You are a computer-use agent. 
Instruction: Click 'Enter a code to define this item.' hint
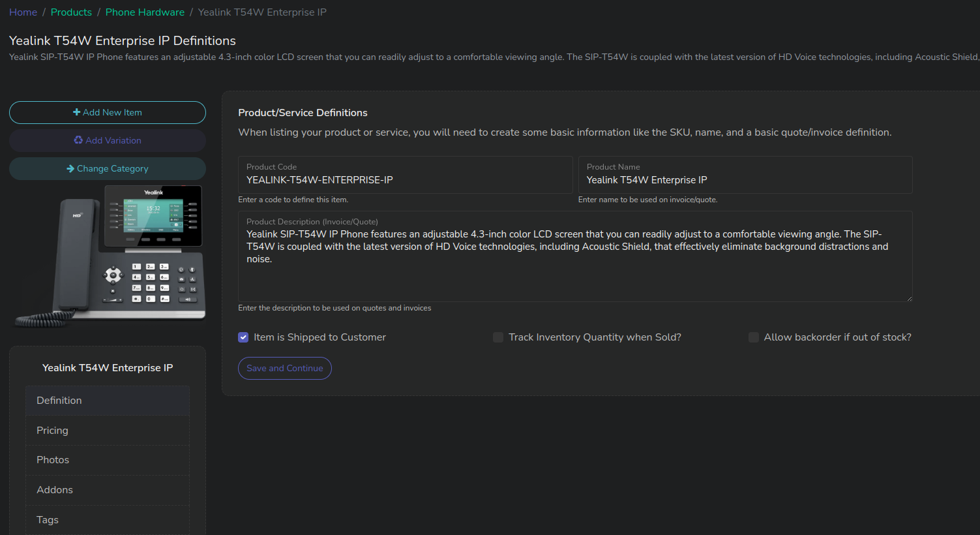[x=293, y=200]
